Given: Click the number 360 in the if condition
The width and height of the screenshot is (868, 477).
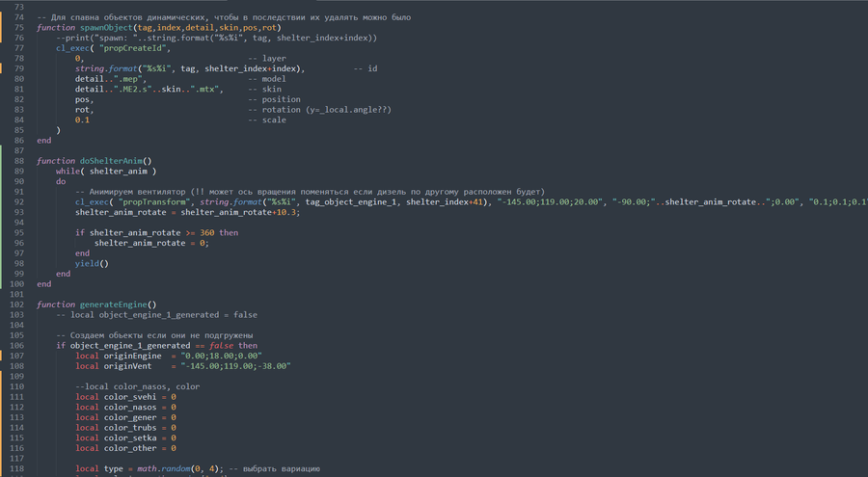Looking at the screenshot, I should click(x=207, y=233).
